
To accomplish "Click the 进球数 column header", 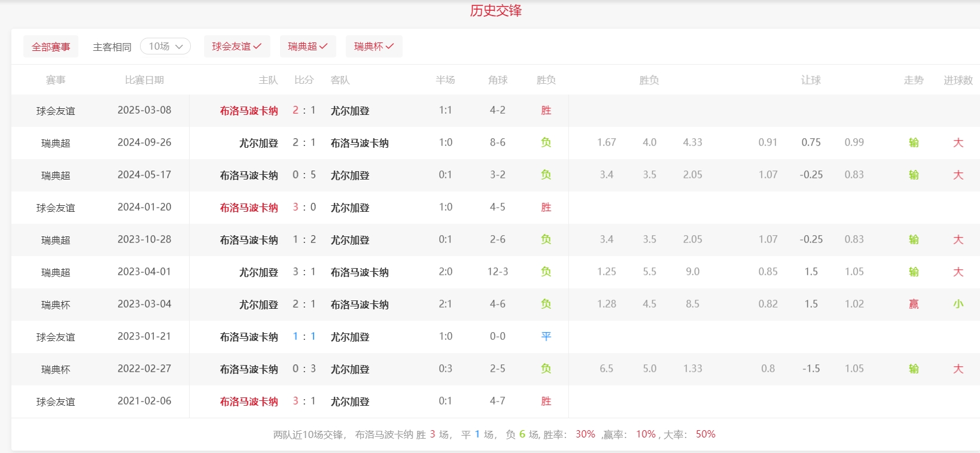I will 958,80.
